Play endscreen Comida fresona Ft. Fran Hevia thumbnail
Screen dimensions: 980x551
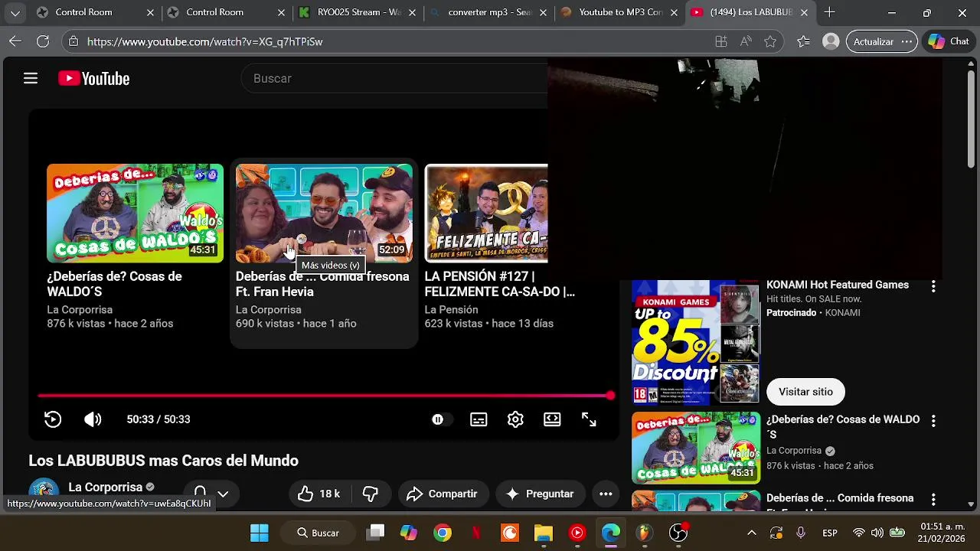pos(324,213)
